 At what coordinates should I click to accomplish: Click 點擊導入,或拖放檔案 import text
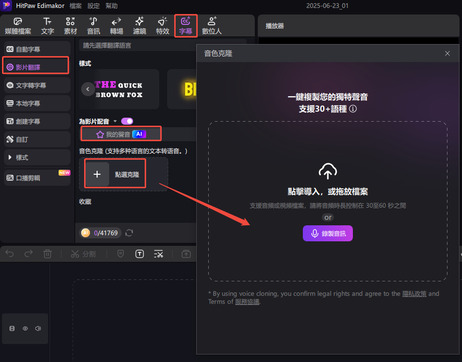(328, 192)
